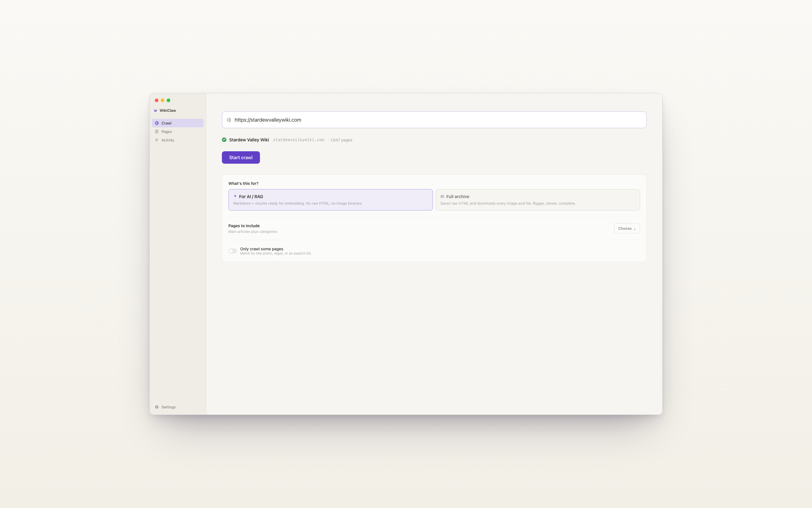Open Settings in the sidebar

[178, 407]
